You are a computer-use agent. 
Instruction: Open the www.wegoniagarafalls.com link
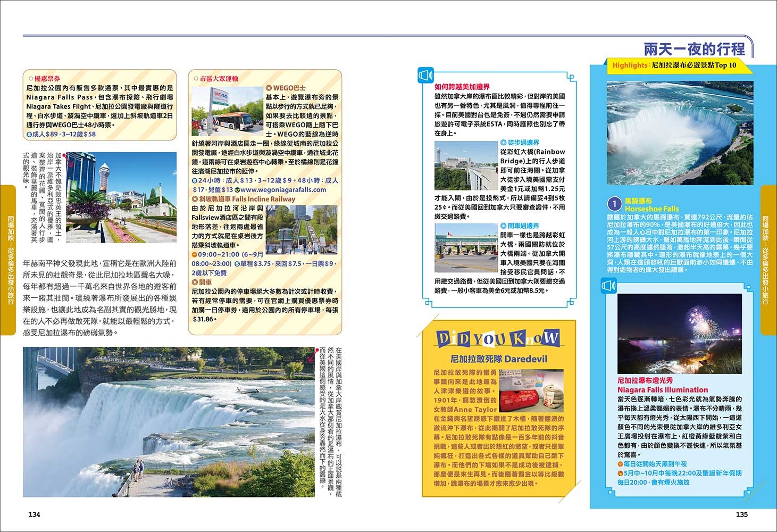[x=283, y=190]
